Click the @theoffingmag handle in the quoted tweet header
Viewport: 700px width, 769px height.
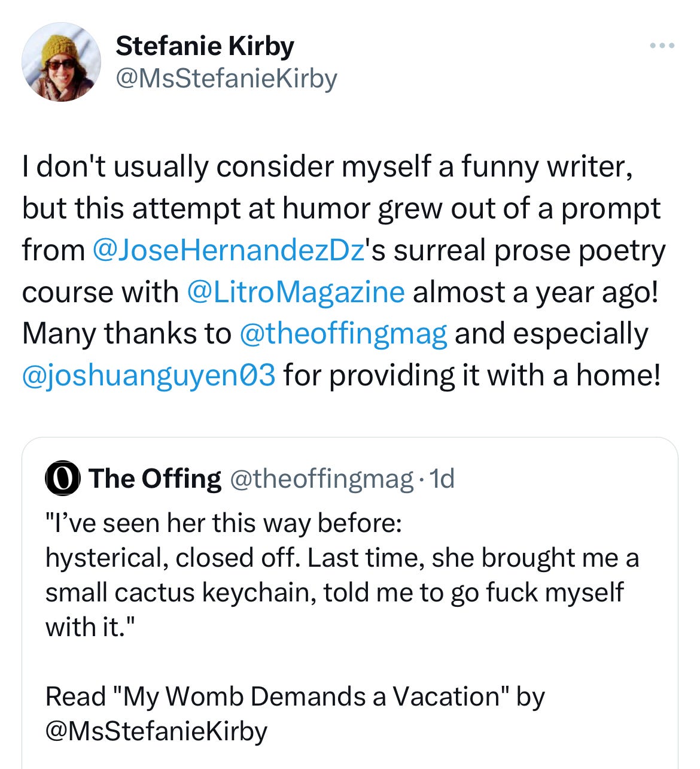(x=321, y=479)
